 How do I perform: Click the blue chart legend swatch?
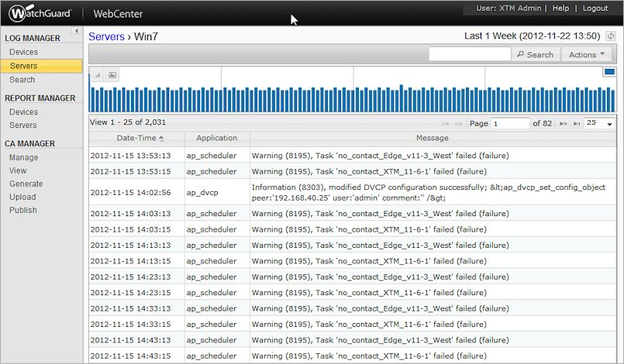609,72
